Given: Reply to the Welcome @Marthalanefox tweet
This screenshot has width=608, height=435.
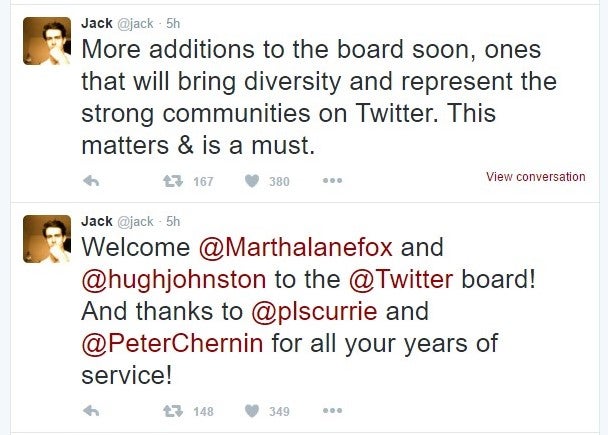Looking at the screenshot, I should coord(92,411).
